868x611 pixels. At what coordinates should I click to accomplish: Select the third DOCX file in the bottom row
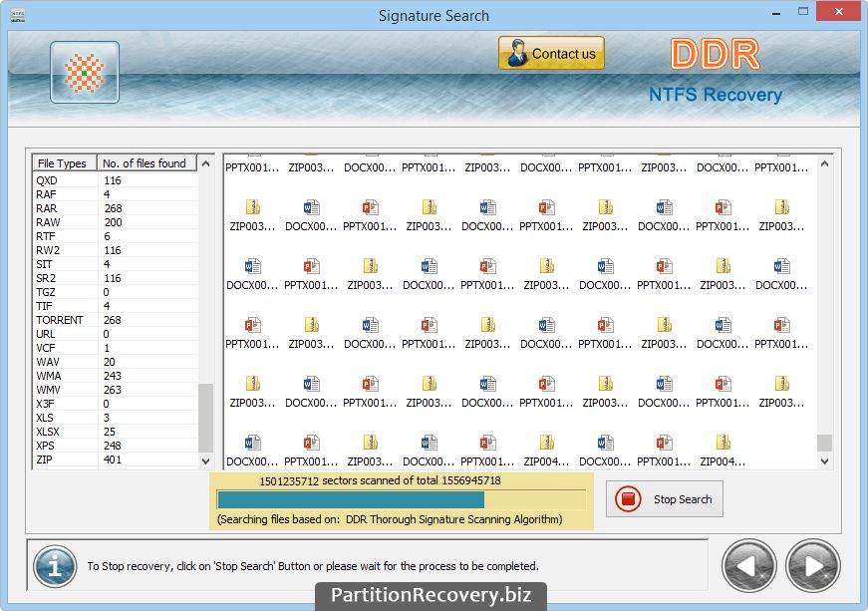click(605, 452)
